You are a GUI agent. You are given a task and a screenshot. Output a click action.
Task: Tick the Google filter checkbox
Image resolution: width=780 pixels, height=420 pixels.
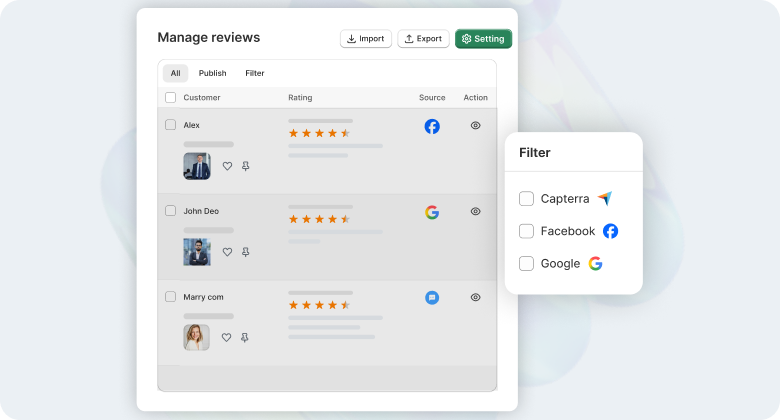pyautogui.click(x=526, y=264)
